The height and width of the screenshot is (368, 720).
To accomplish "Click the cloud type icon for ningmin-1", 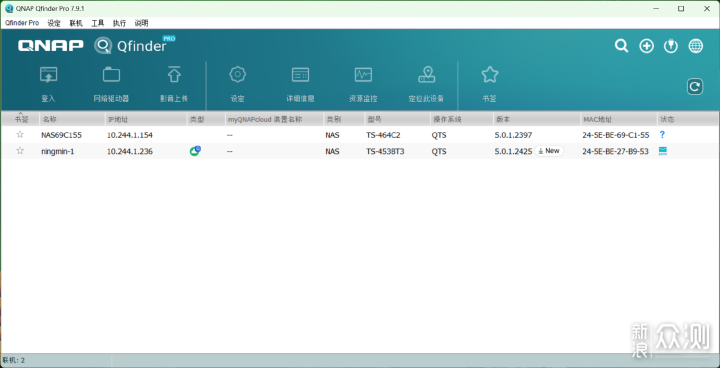I will 195,151.
